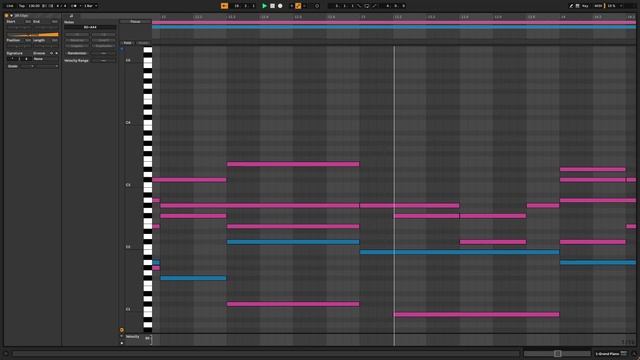Toggle the Link button
Viewport: 640px width, 360px height.
click(10, 6)
